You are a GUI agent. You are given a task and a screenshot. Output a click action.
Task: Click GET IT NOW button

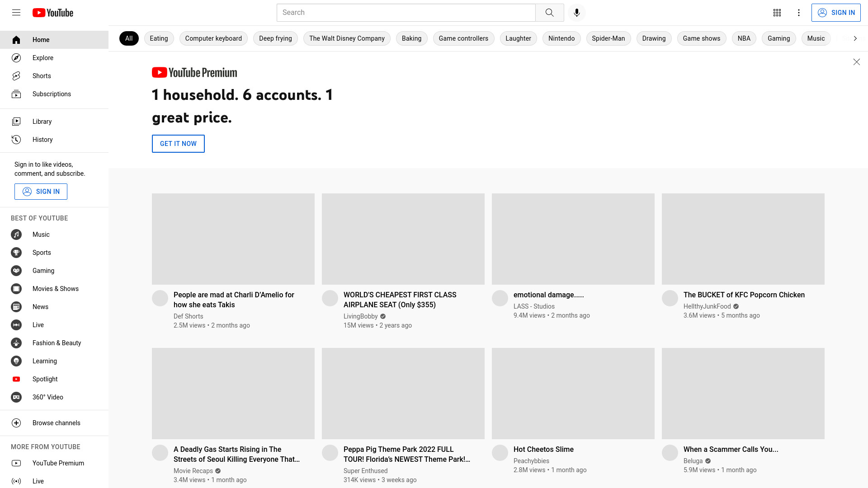click(178, 144)
